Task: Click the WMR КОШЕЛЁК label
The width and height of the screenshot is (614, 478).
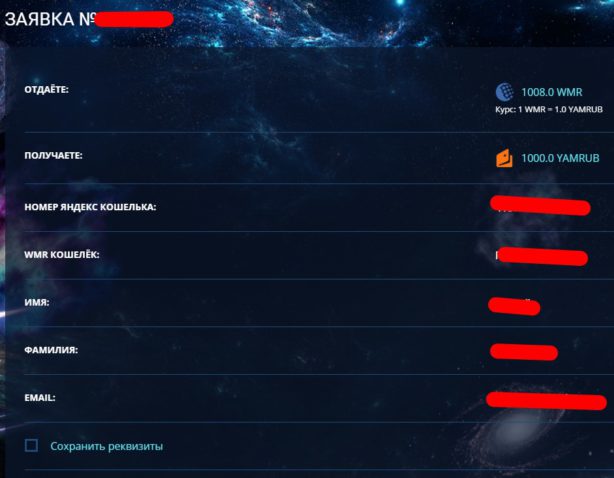Action: coord(62,254)
